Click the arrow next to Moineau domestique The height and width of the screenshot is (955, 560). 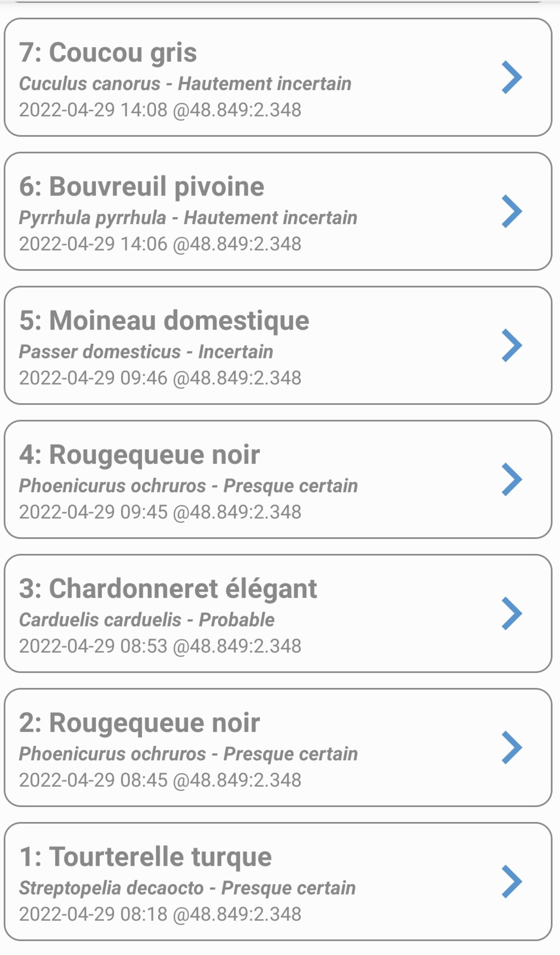click(512, 345)
